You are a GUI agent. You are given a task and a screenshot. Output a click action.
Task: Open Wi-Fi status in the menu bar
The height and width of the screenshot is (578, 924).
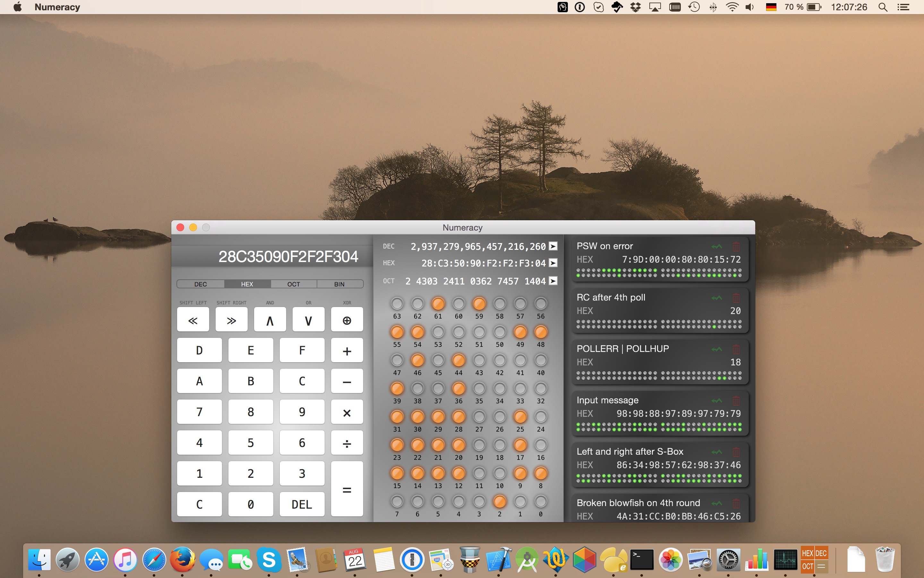coord(732,7)
